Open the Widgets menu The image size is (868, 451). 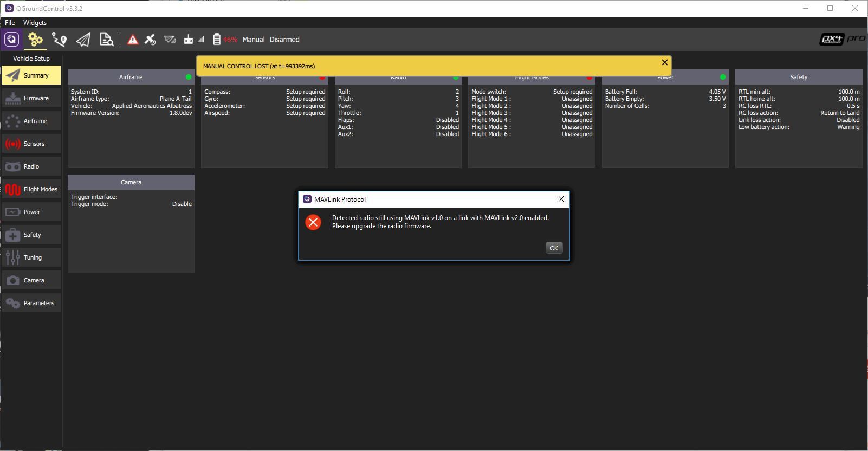point(35,23)
